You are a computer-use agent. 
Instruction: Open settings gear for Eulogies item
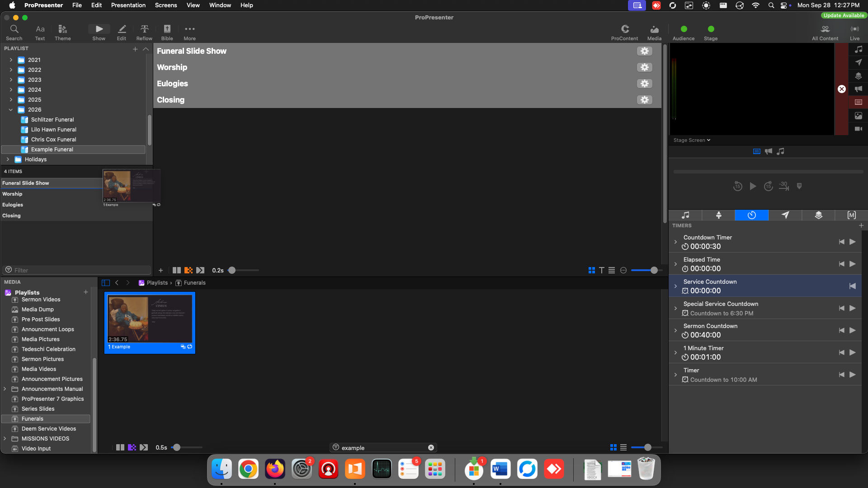tap(645, 84)
